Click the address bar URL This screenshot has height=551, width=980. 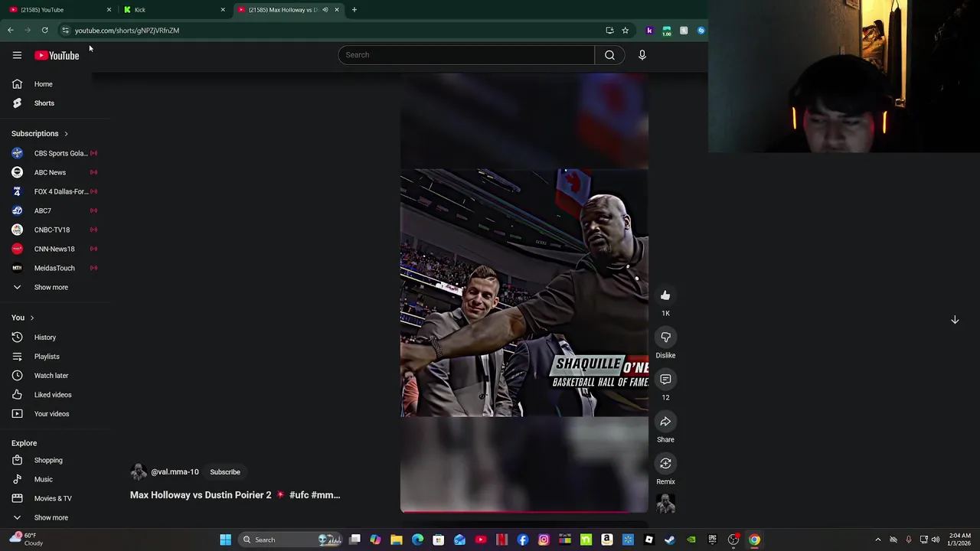(127, 31)
